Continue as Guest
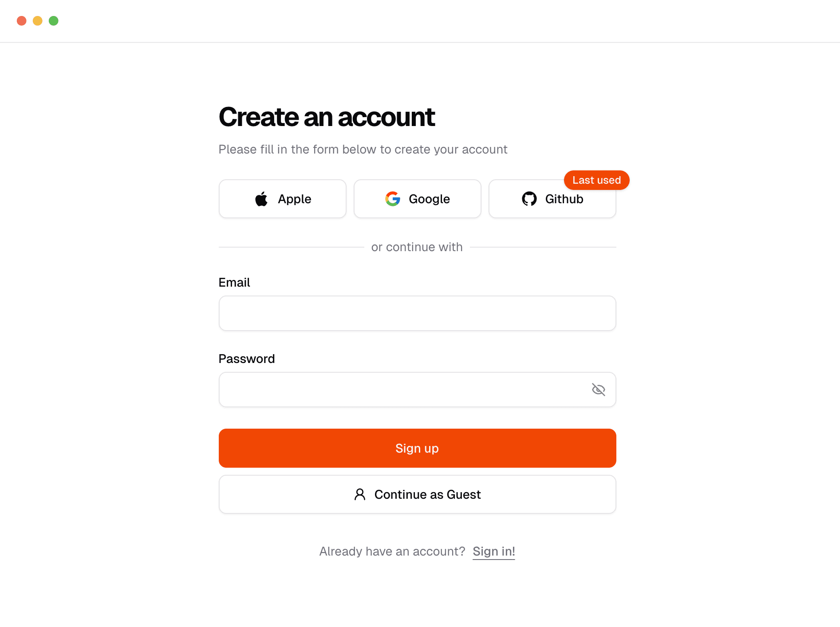The width and height of the screenshot is (840, 627). click(417, 494)
